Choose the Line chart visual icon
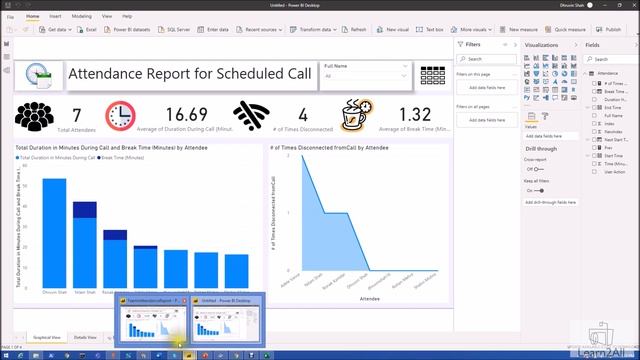The height and width of the screenshot is (360, 640). [x=527, y=66]
